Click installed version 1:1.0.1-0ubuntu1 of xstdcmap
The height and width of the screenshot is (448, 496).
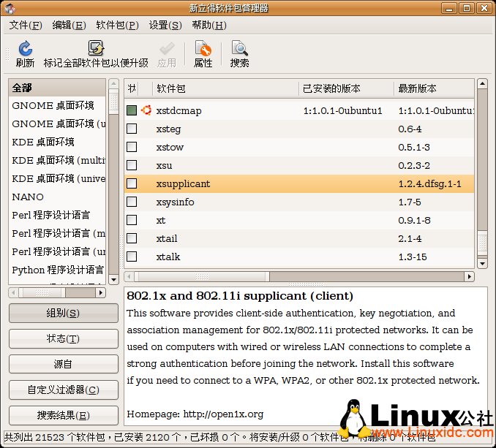(x=342, y=110)
